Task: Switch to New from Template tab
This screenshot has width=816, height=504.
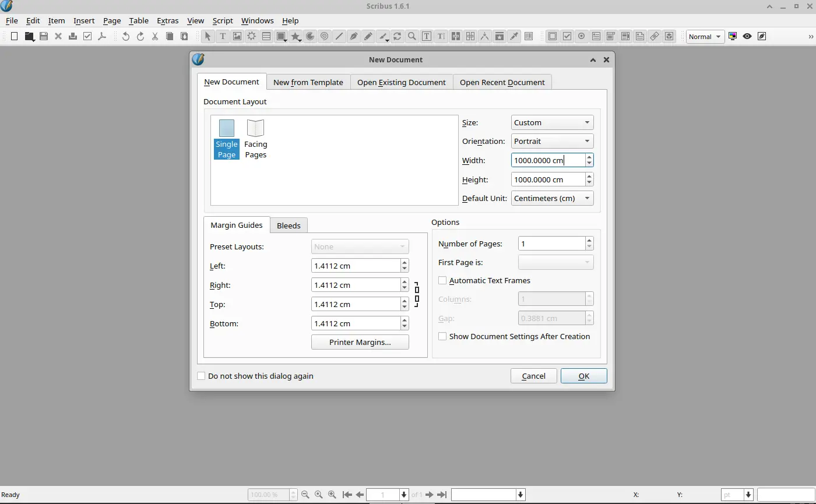Action: coord(308,82)
